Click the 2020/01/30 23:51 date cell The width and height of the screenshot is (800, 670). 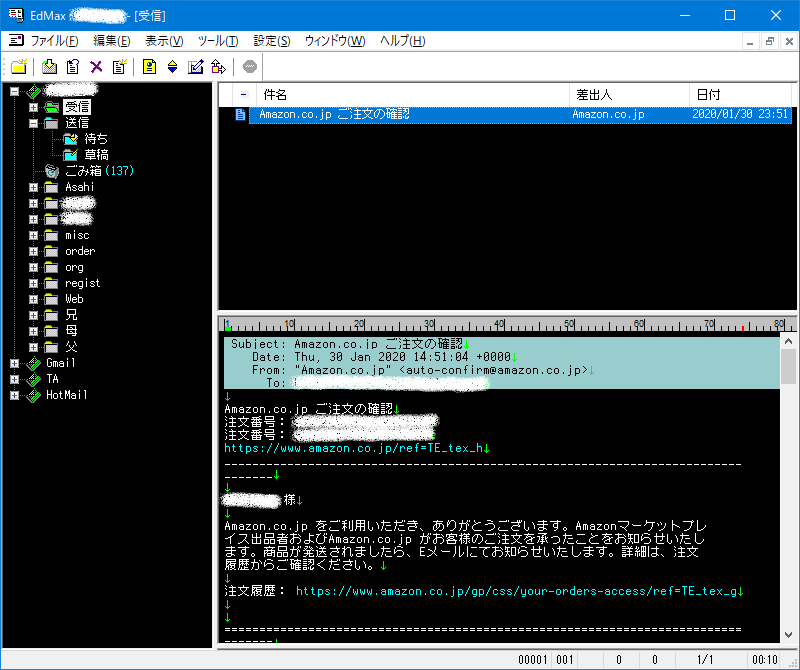tap(739, 114)
